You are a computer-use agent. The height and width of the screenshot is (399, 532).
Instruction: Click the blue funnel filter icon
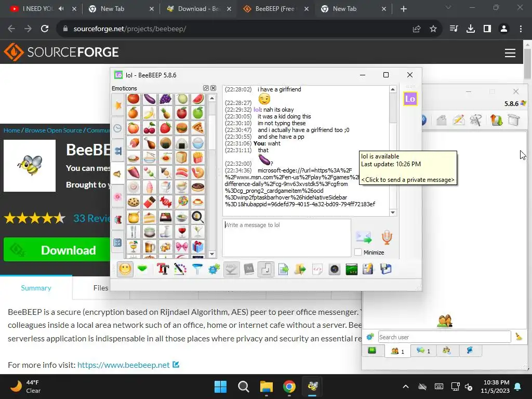pyautogui.click(x=197, y=270)
